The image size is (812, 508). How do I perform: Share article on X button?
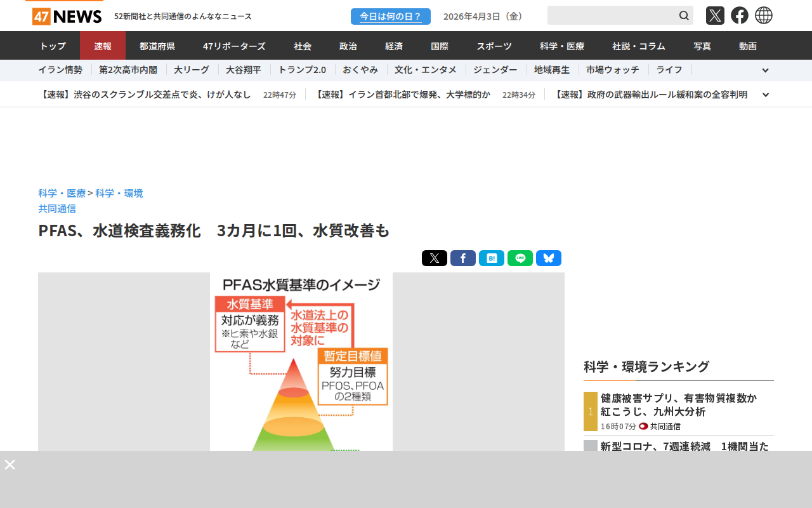pyautogui.click(x=434, y=258)
